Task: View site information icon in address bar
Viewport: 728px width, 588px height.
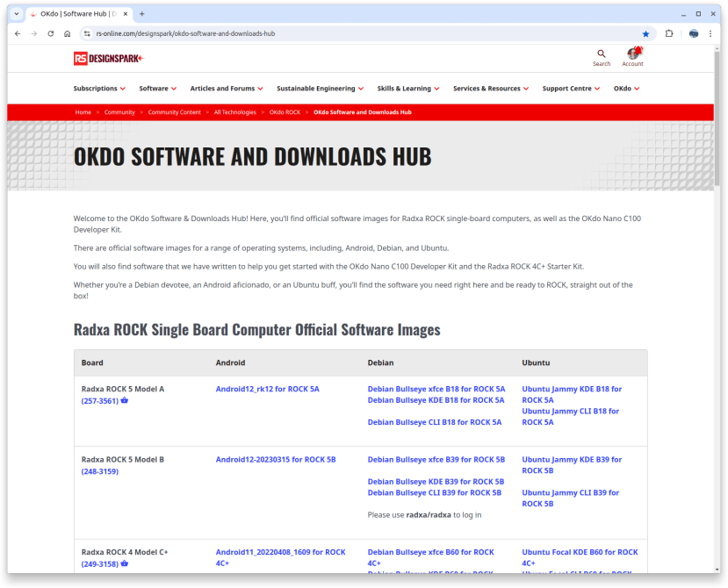Action: tap(87, 33)
